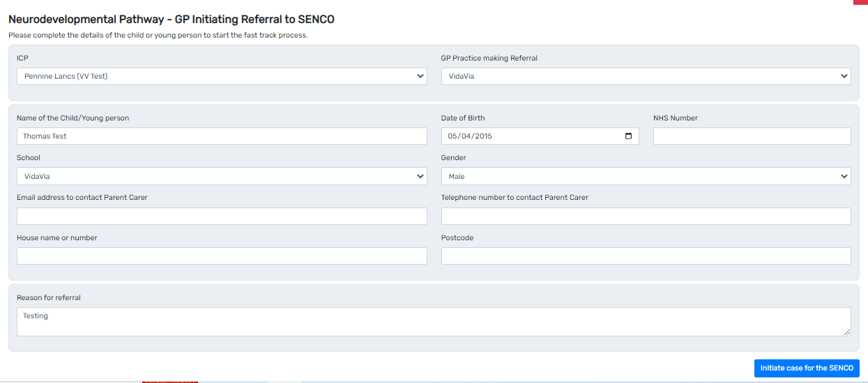Open the calendar picker icon in Date of Birth
This screenshot has width=868, height=383.
[x=628, y=136]
